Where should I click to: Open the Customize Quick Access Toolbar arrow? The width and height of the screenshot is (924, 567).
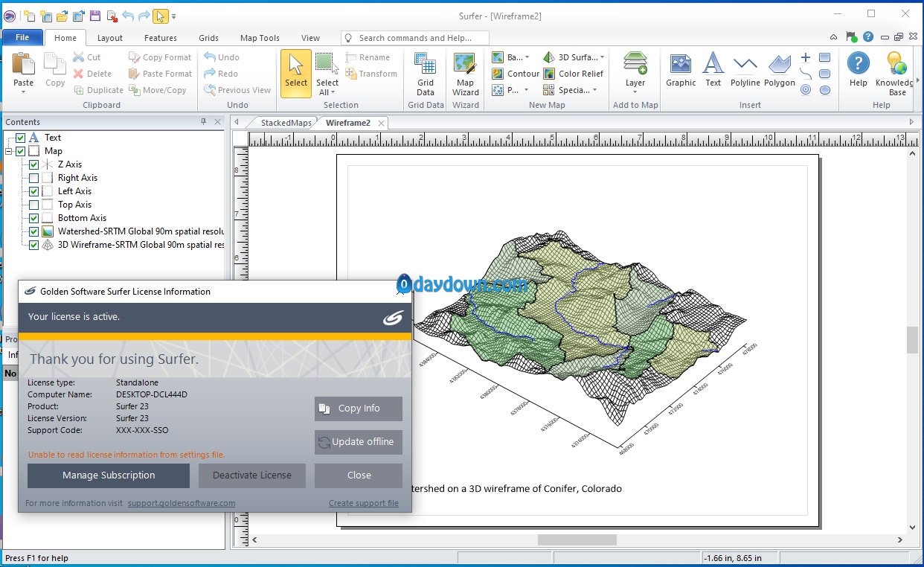[x=173, y=16]
